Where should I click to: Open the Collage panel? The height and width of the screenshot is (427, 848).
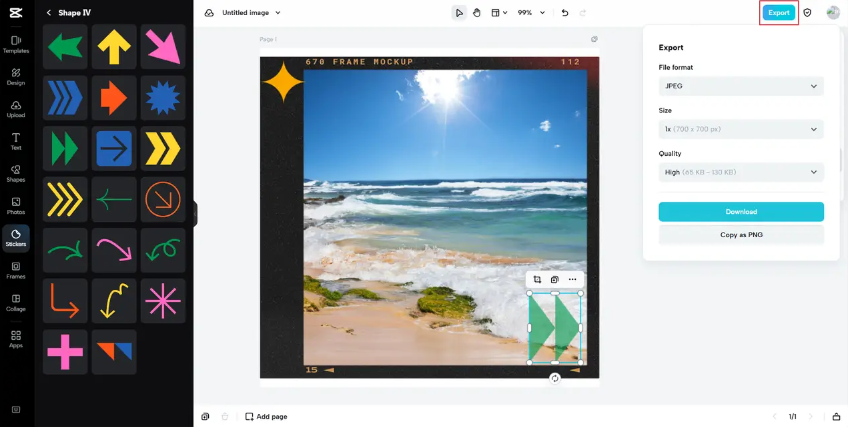(16, 303)
